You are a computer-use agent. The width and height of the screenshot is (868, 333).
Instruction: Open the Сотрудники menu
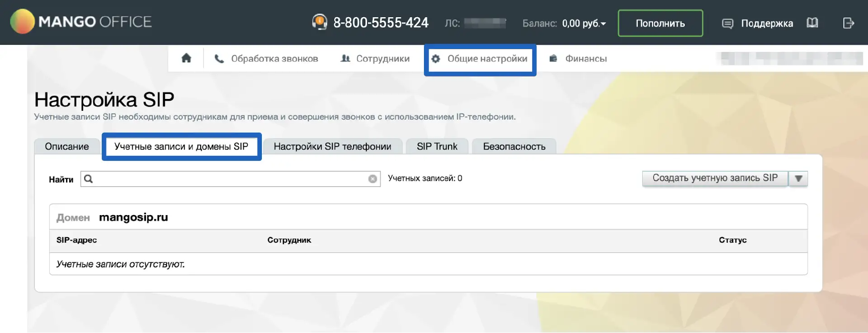coord(375,59)
